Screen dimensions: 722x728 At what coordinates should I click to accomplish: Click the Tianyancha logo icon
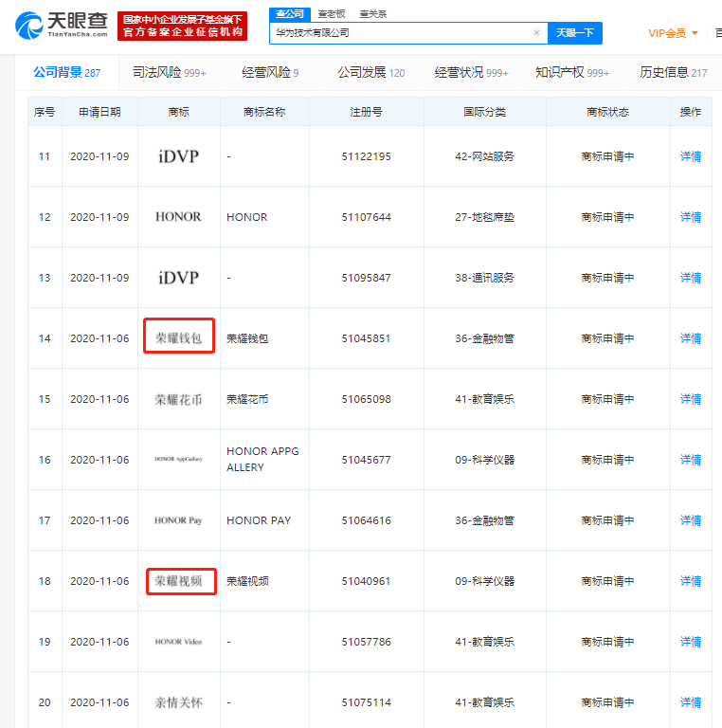tap(28, 26)
